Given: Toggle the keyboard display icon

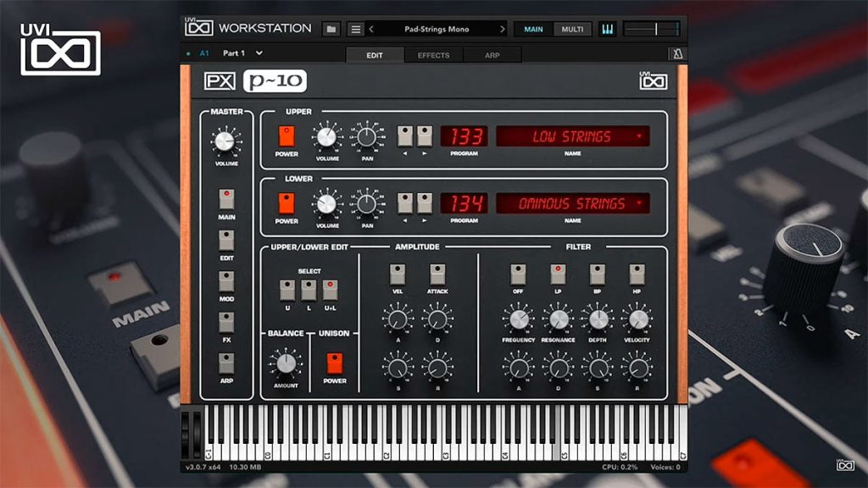Looking at the screenshot, I should click(607, 30).
